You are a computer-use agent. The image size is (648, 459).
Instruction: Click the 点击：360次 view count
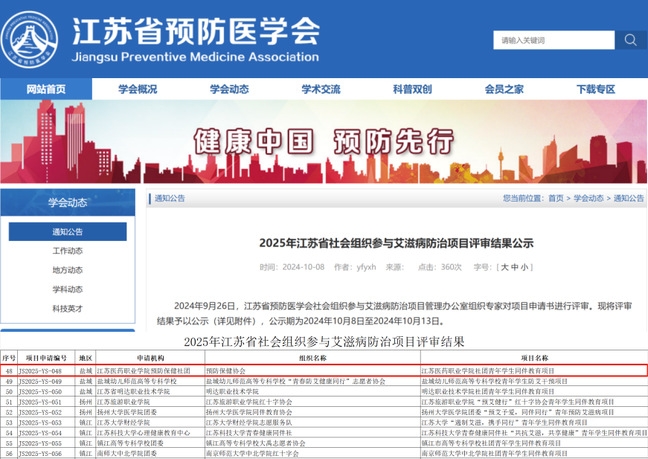coord(440,267)
